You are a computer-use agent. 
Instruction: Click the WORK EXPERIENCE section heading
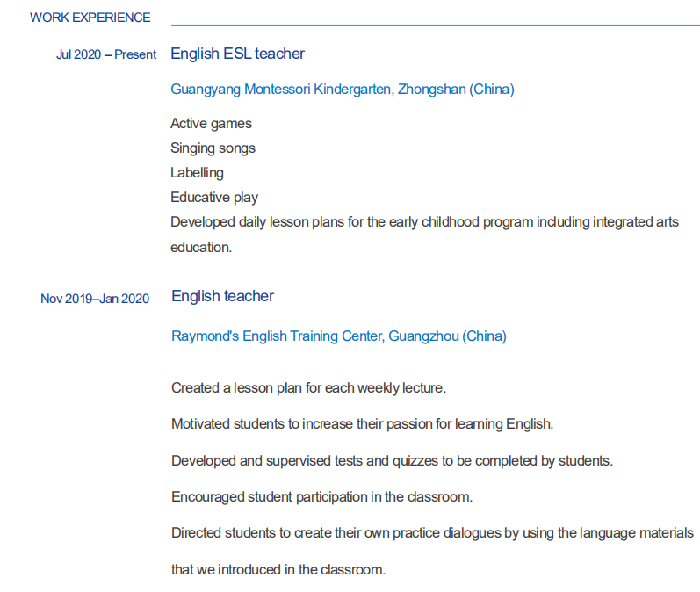click(x=90, y=18)
